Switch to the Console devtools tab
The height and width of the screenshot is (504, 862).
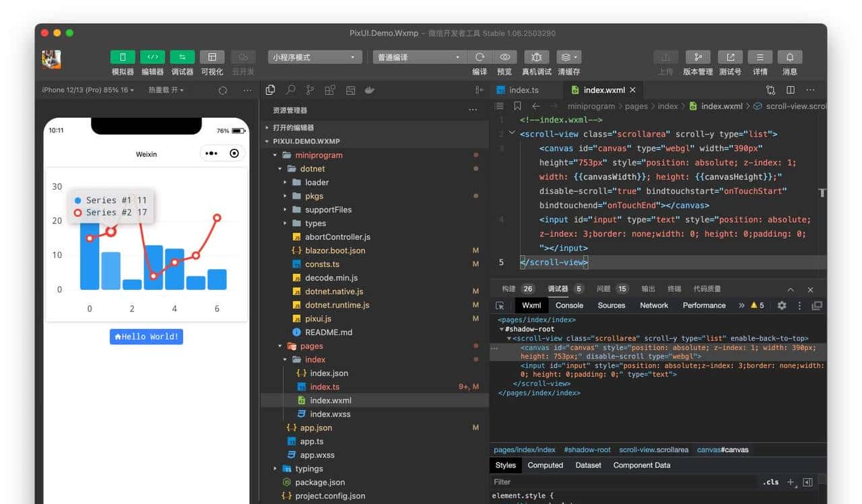569,305
